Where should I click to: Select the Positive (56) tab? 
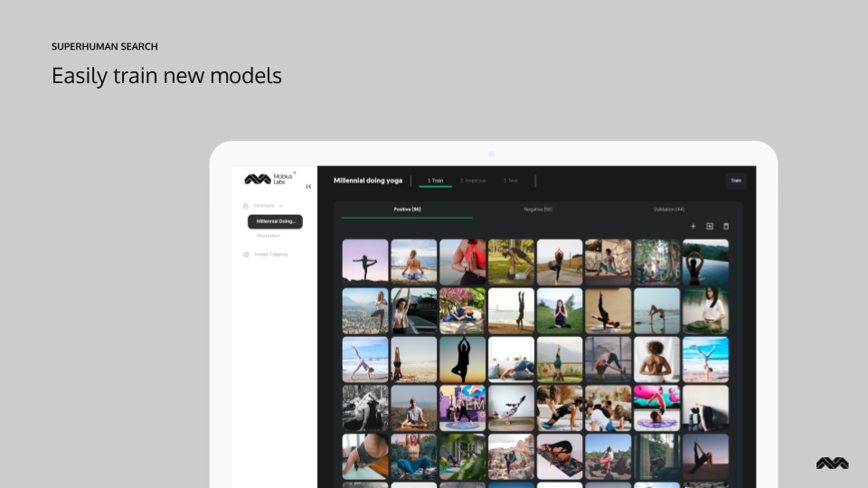pos(407,210)
